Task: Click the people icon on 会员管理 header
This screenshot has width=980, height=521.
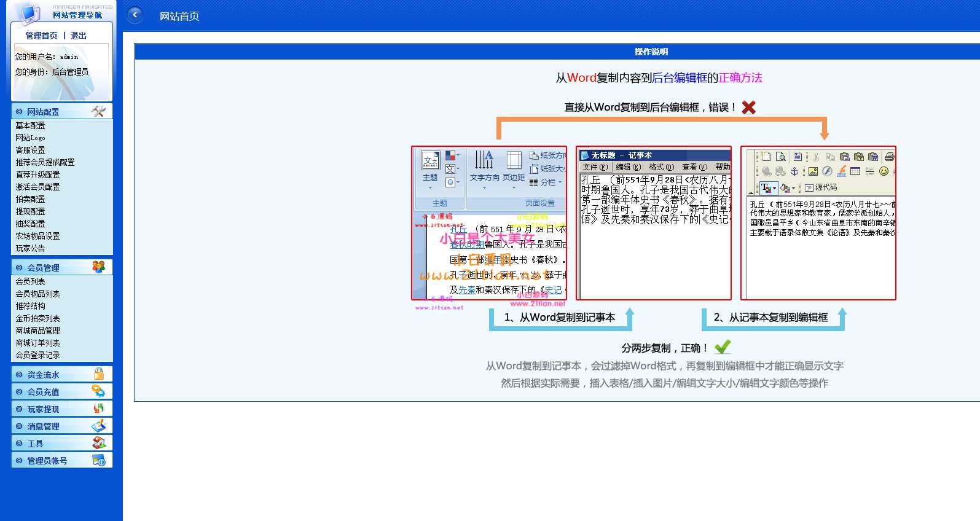Action: click(98, 267)
